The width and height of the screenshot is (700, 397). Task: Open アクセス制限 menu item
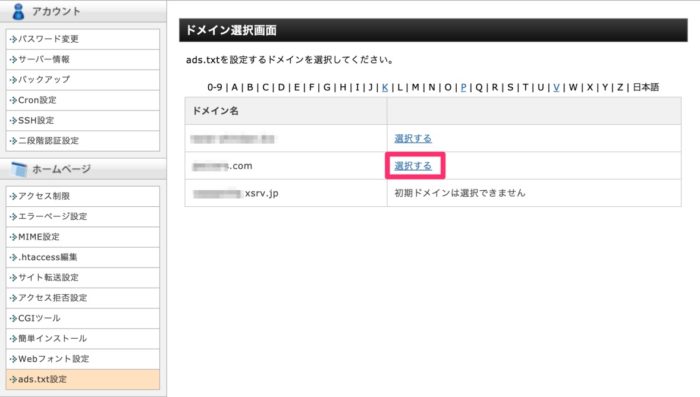point(83,196)
